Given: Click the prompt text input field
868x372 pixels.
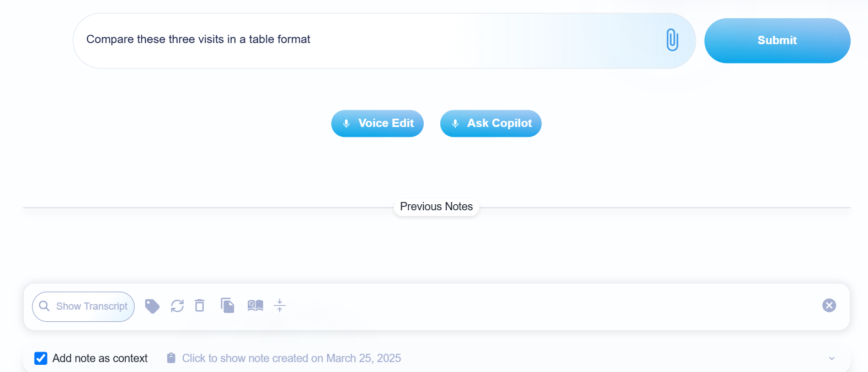Looking at the screenshot, I should click(x=364, y=40).
